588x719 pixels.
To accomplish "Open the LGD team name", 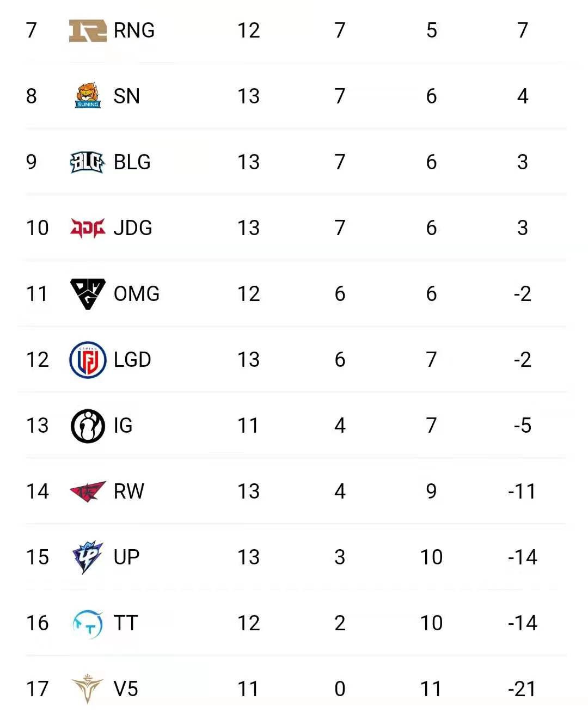I will [x=132, y=360].
